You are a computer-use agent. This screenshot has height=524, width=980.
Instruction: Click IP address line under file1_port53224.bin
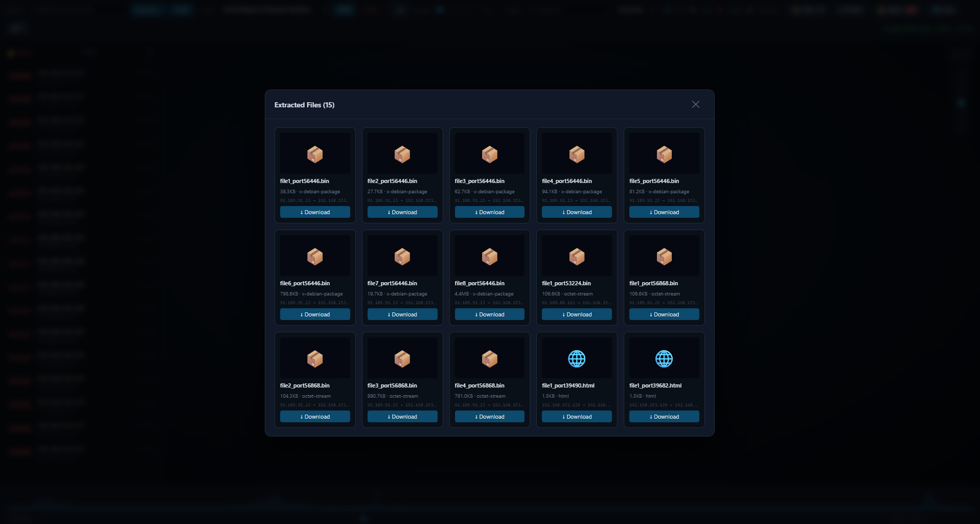pos(576,303)
